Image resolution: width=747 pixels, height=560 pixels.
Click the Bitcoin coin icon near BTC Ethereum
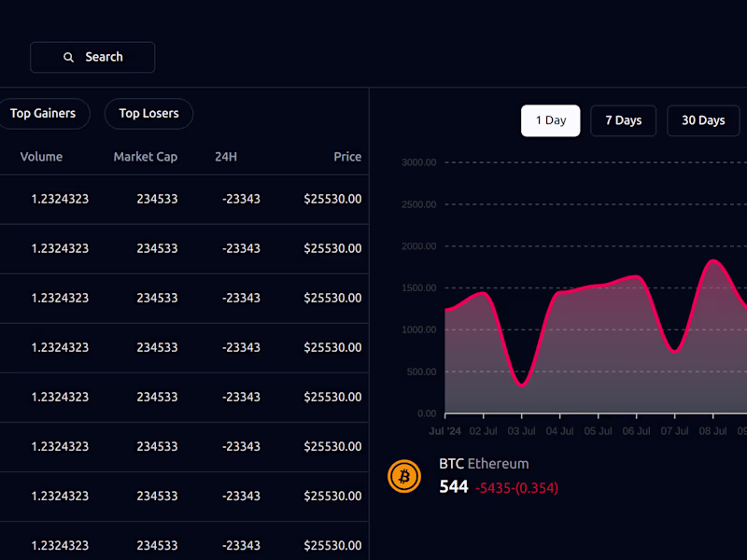pos(404,476)
